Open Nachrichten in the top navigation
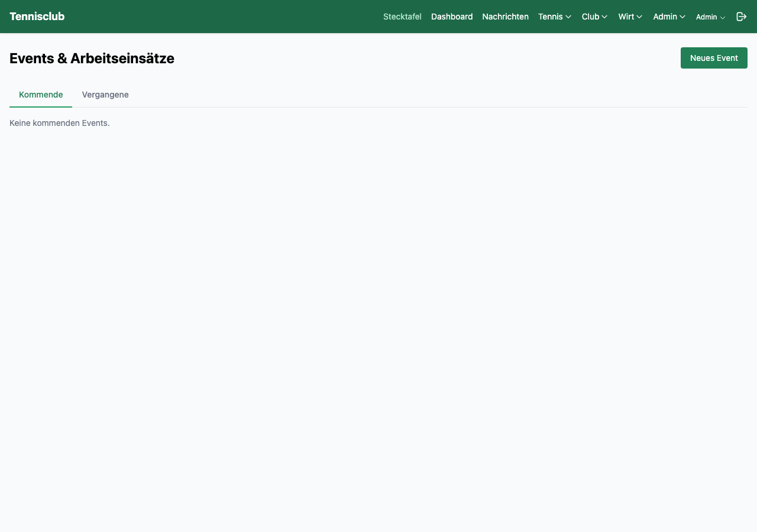Image resolution: width=757 pixels, height=532 pixels. [x=505, y=17]
